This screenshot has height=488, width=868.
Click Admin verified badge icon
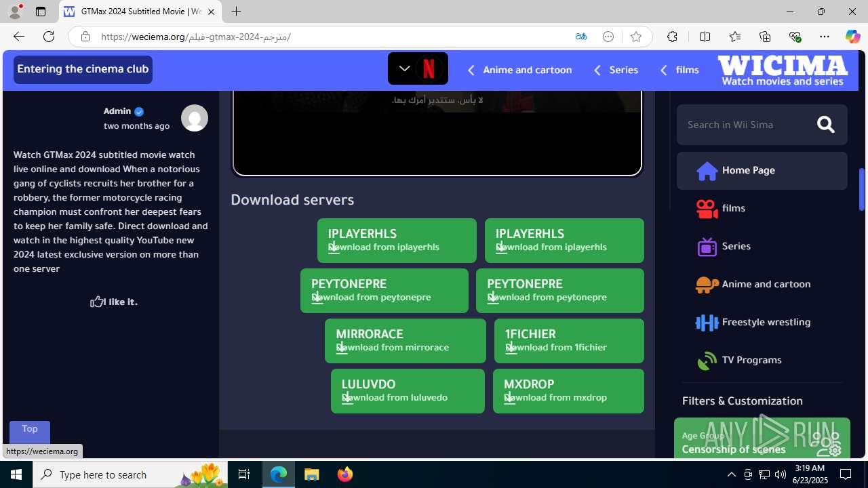[x=139, y=111]
